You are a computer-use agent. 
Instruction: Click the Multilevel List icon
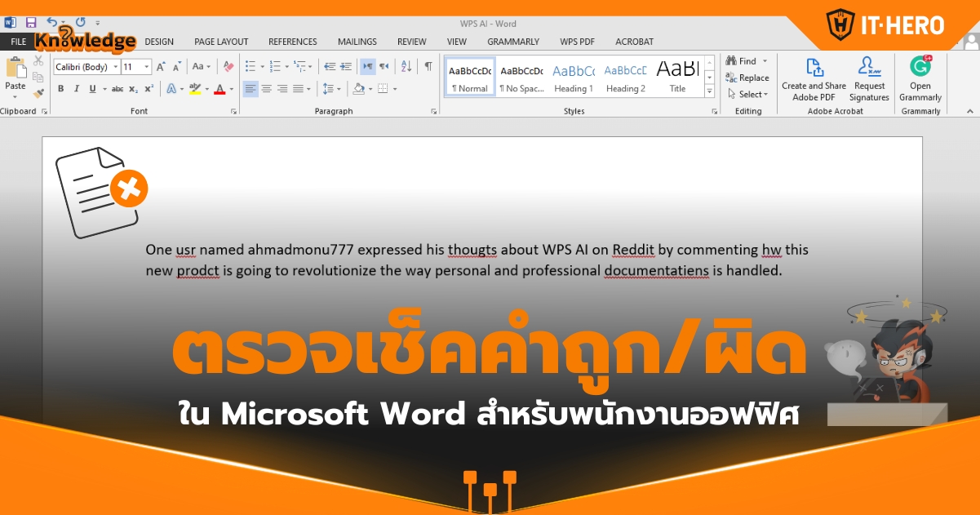point(299,67)
